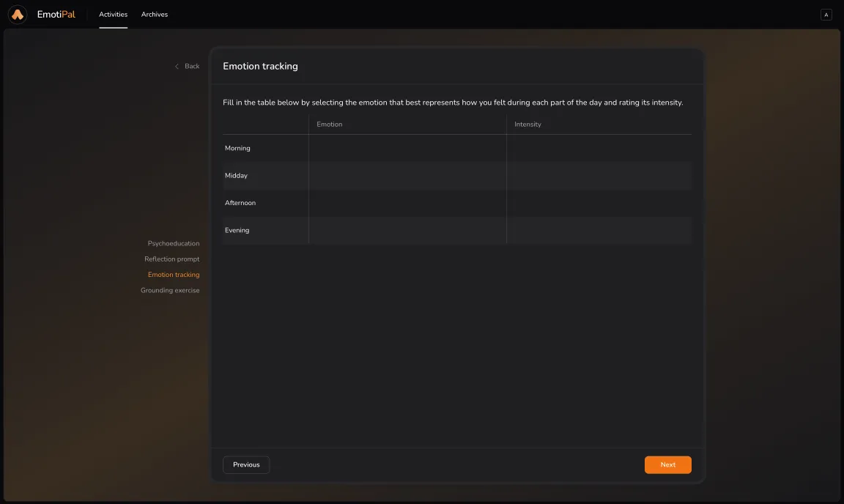
Task: Switch to the Archives tab
Action: (155, 14)
